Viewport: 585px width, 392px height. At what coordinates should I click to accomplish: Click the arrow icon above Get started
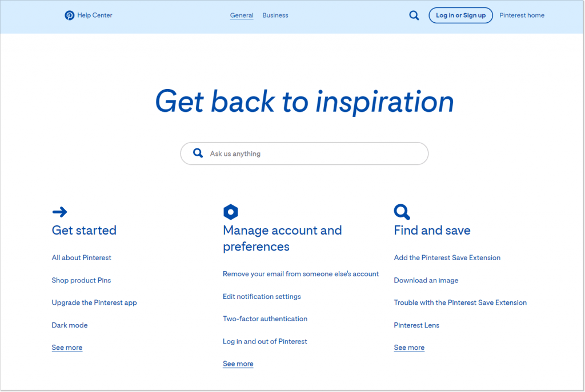[60, 212]
